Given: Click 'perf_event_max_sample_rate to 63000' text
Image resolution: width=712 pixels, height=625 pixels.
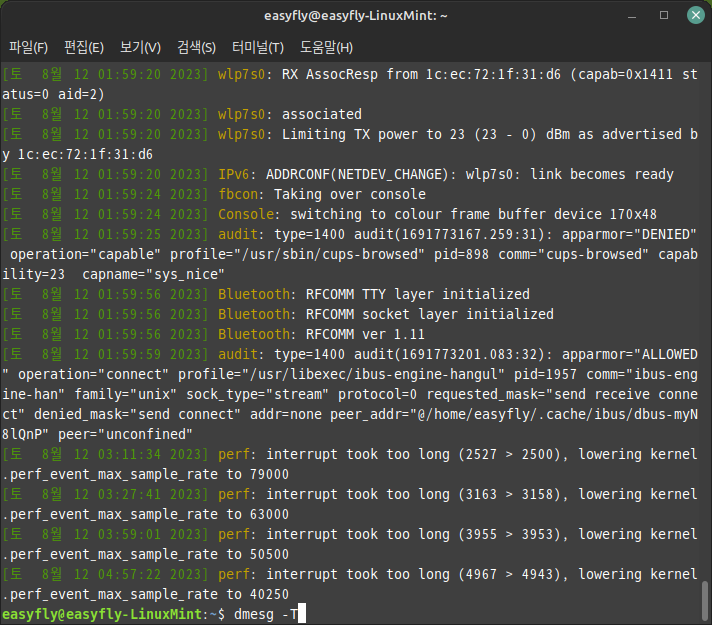Looking at the screenshot, I should 149,514.
